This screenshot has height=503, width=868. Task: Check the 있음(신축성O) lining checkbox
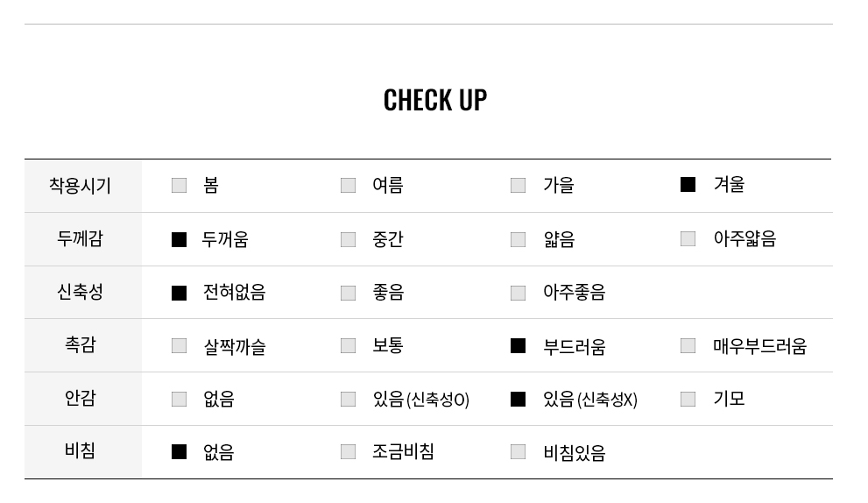pyautogui.click(x=349, y=399)
